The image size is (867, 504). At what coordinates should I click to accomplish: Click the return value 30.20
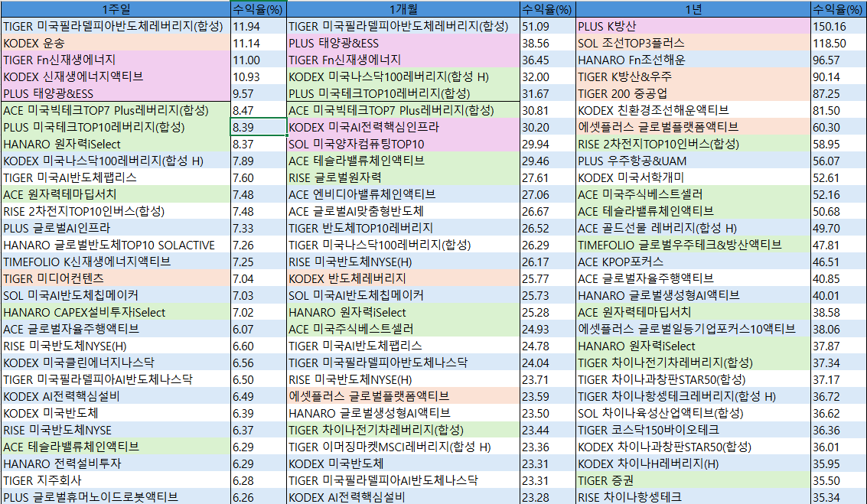[x=548, y=127]
